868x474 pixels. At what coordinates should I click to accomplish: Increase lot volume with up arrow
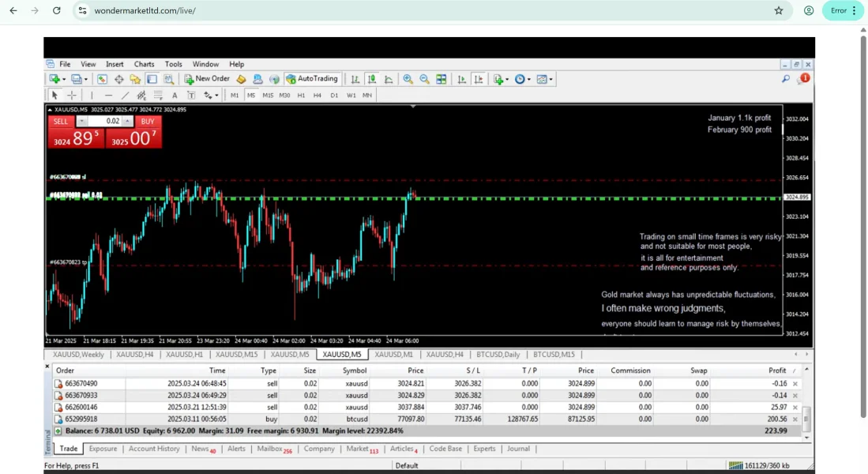coord(128,121)
